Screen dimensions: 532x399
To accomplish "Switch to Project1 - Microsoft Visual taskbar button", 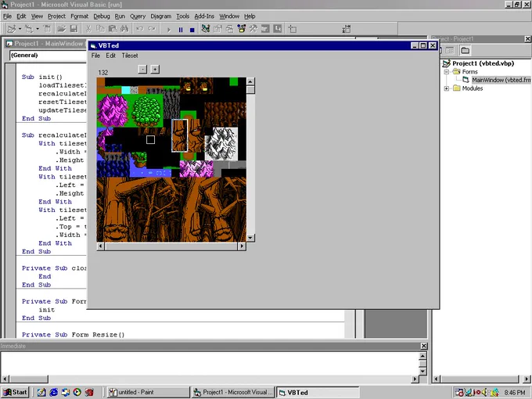I will click(x=233, y=392).
